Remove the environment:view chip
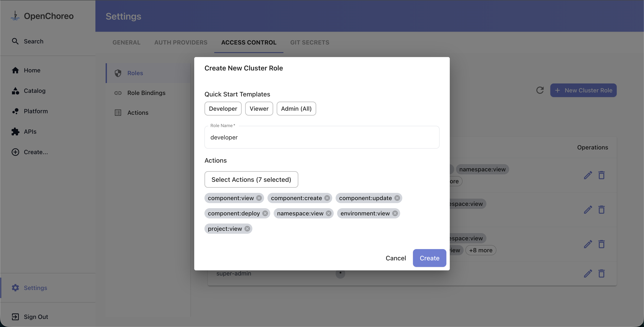 (395, 213)
